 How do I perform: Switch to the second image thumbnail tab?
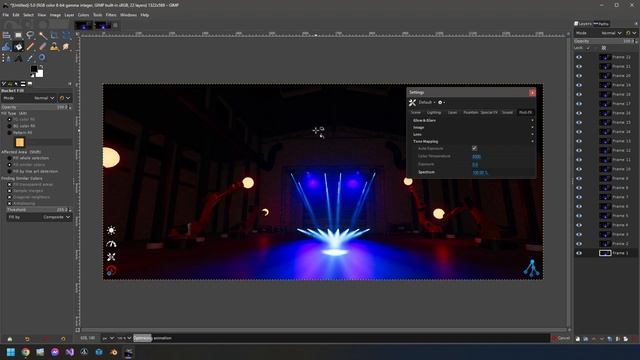[102, 25]
